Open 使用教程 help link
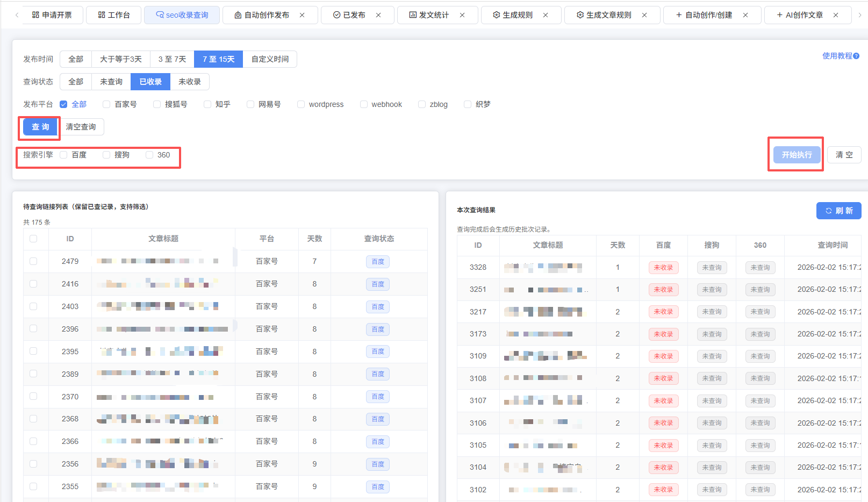The height and width of the screenshot is (502, 868). (x=840, y=56)
